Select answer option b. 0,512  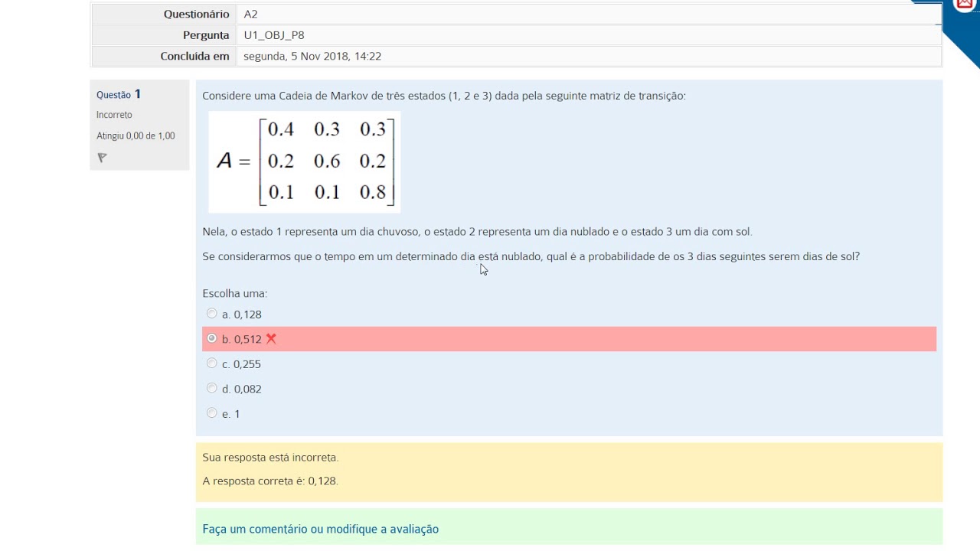pos(212,338)
